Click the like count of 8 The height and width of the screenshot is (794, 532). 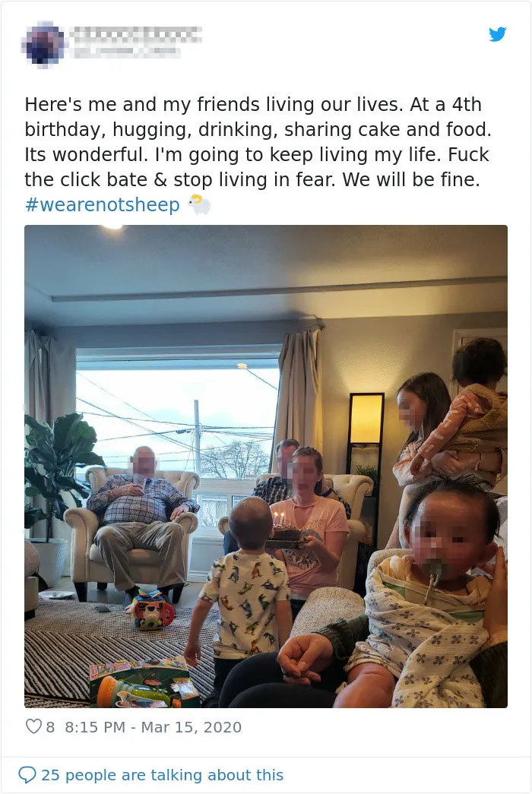click(x=50, y=727)
